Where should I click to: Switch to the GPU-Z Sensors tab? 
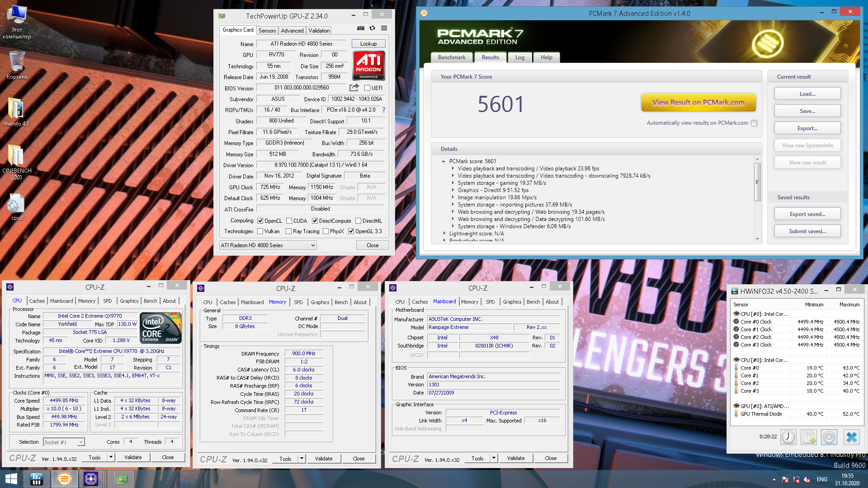(x=267, y=31)
